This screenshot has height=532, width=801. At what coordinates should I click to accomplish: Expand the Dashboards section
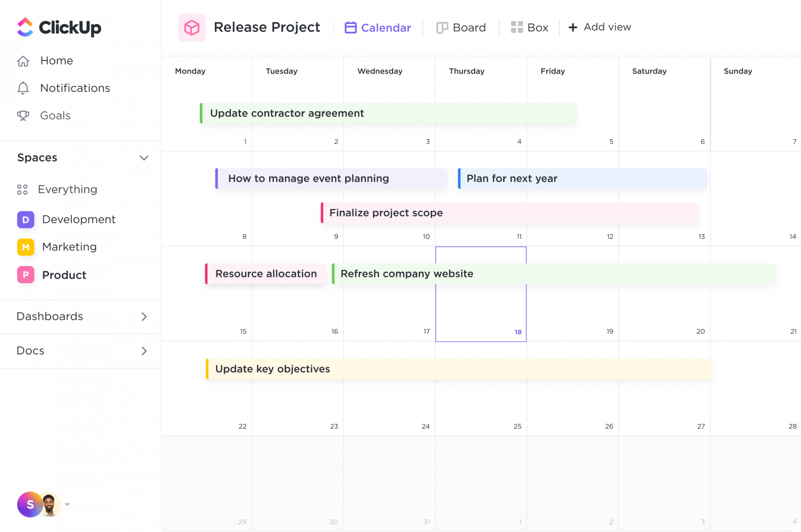pos(144,316)
